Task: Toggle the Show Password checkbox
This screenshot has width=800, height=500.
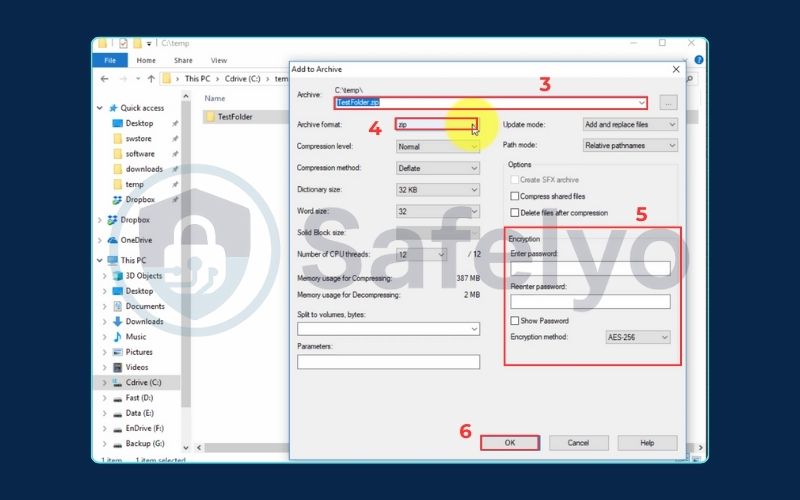Action: click(514, 321)
